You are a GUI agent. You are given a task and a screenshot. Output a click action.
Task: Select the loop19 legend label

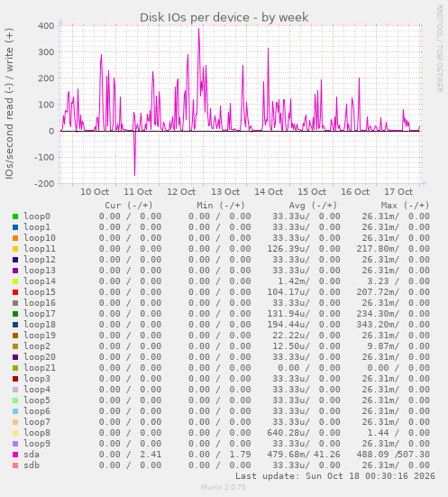click(x=40, y=336)
